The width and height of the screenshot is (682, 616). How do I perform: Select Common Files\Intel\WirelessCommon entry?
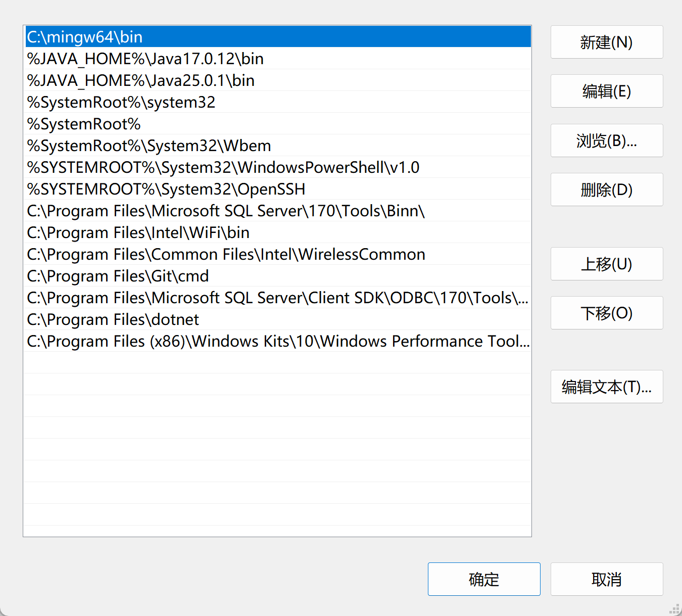point(278,254)
